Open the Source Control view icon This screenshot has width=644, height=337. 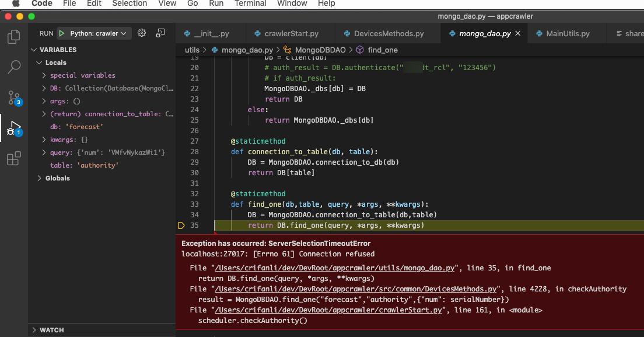tap(15, 98)
